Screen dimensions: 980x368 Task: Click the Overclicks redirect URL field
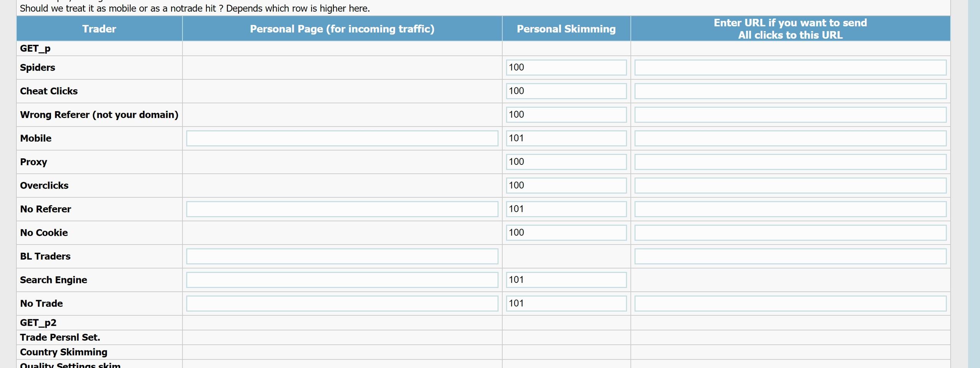tap(790, 186)
